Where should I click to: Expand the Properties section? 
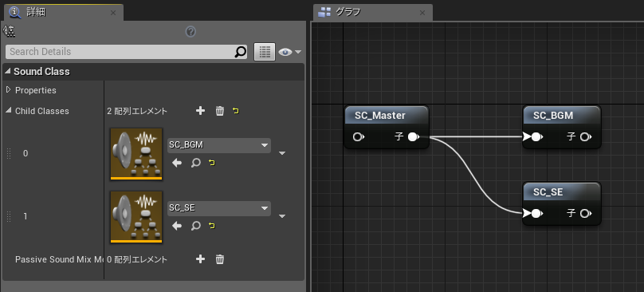9,89
